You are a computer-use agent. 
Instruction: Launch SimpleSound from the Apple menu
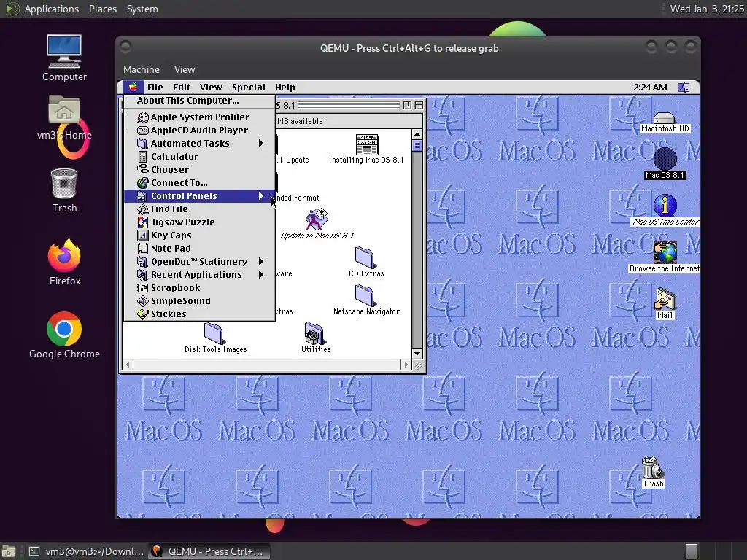pos(200,300)
